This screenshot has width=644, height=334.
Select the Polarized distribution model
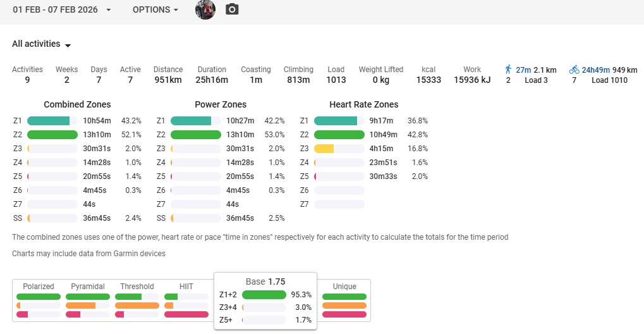tap(39, 287)
